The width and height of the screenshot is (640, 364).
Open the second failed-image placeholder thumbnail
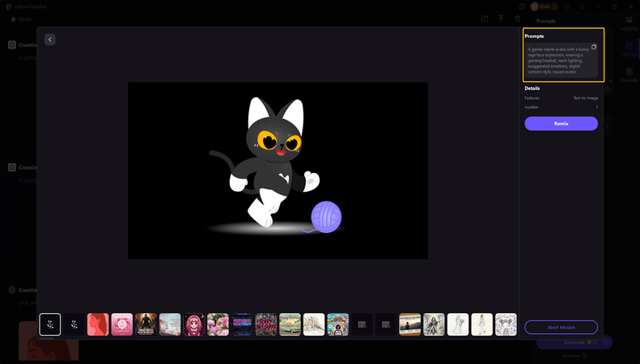click(386, 324)
